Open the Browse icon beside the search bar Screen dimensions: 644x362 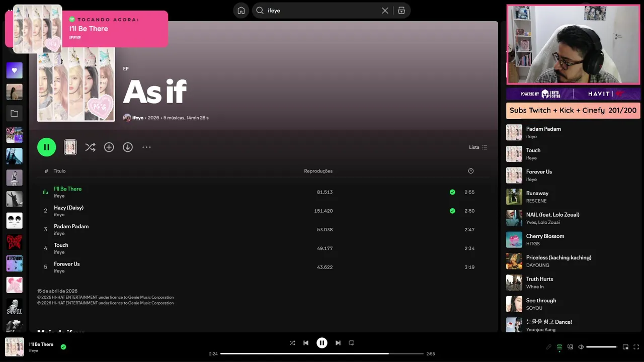pos(401,11)
